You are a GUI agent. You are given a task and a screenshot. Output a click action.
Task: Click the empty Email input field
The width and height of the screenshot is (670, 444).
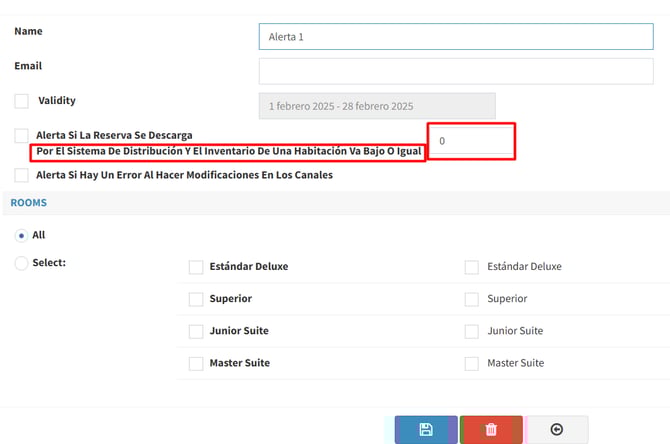click(x=455, y=71)
